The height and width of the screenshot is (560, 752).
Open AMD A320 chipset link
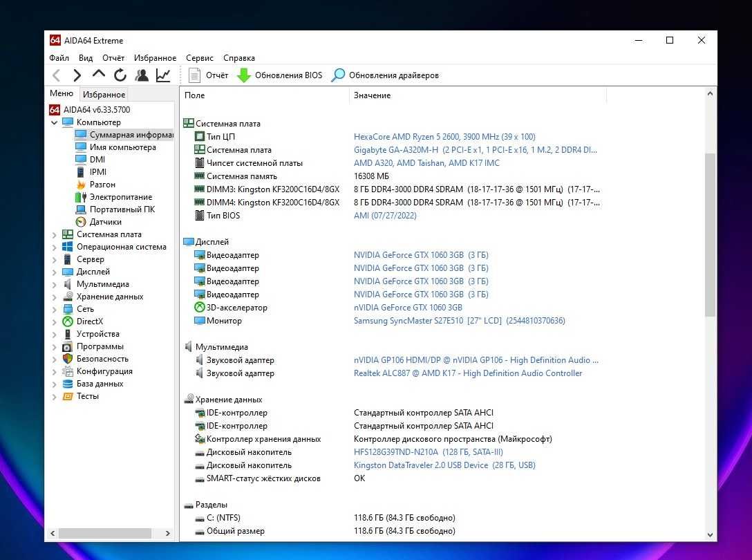point(426,162)
